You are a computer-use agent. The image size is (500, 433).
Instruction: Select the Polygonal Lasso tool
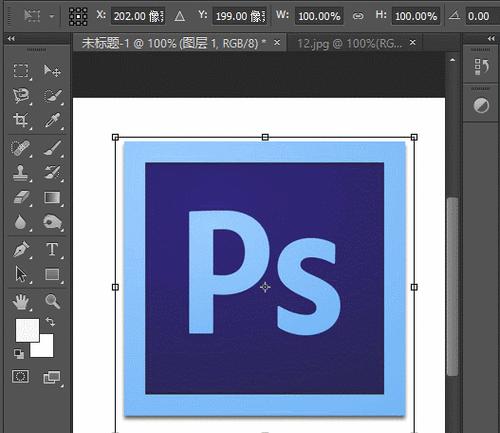click(x=21, y=96)
